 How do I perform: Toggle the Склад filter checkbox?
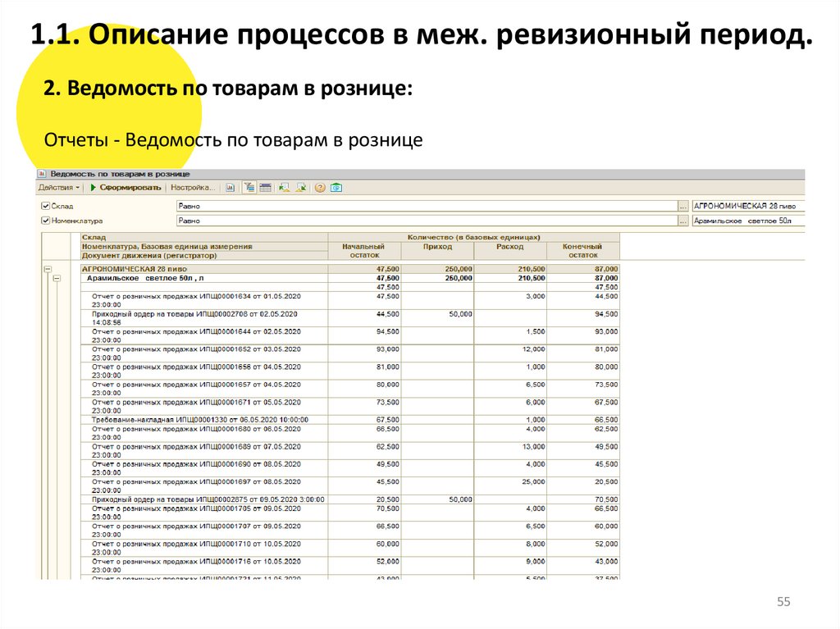click(x=46, y=206)
